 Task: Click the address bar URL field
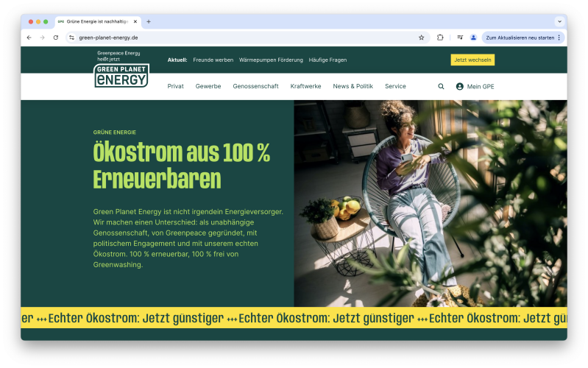click(x=246, y=38)
